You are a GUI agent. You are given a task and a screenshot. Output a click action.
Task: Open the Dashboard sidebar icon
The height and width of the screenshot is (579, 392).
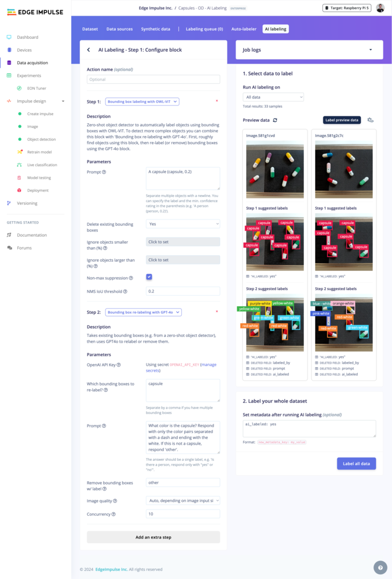pyautogui.click(x=9, y=37)
